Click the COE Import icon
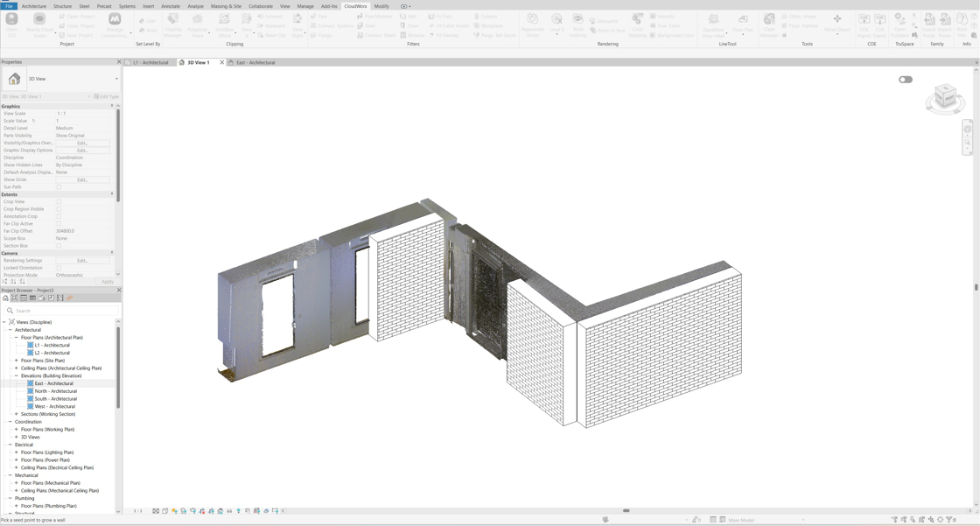980x526 pixels. point(864,25)
